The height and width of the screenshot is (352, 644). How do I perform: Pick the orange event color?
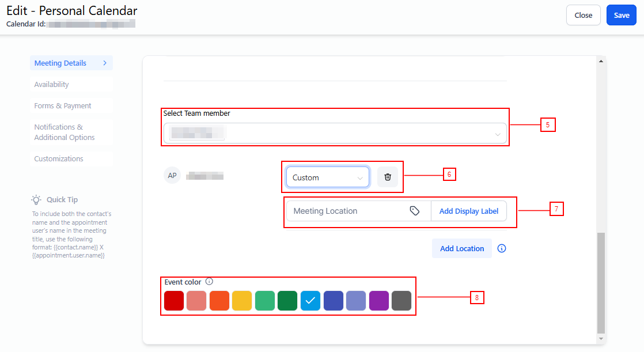coord(219,301)
